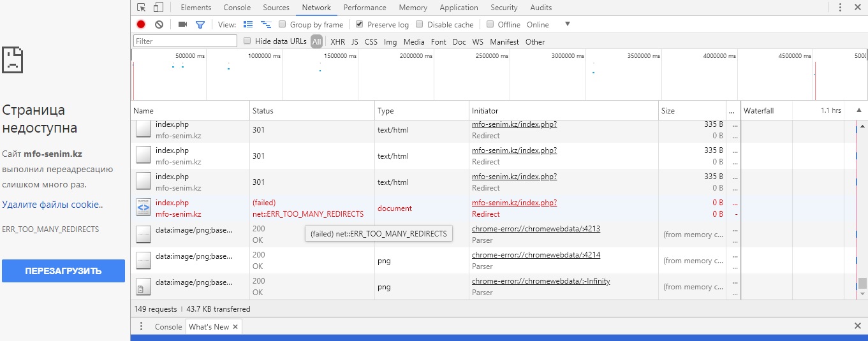Image resolution: width=868 pixels, height=341 pixels.
Task: Click the inspect element cursor icon
Action: point(142,8)
